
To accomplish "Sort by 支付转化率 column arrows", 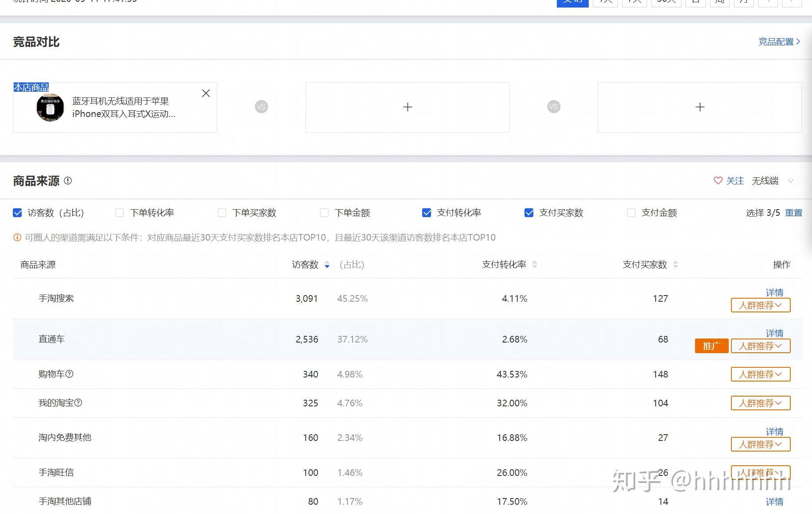I will click(535, 265).
